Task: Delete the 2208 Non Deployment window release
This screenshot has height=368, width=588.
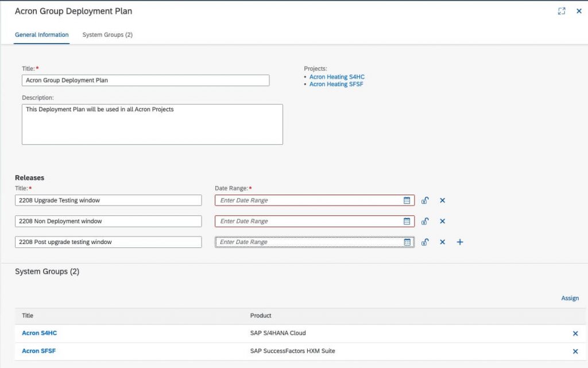Action: point(443,222)
